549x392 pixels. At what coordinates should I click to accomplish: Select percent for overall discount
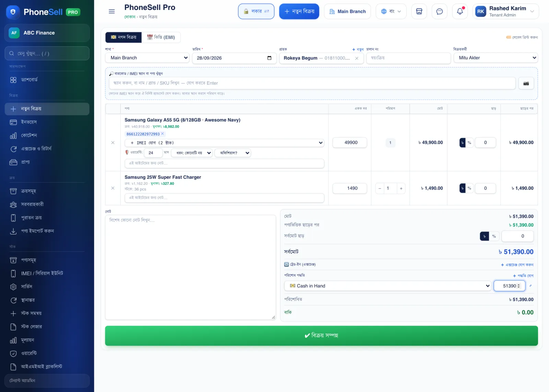point(494,236)
